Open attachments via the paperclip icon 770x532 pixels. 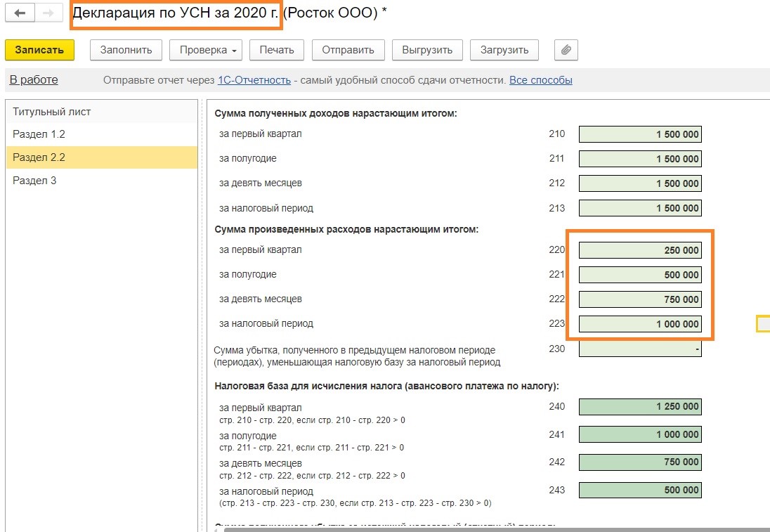(x=566, y=50)
